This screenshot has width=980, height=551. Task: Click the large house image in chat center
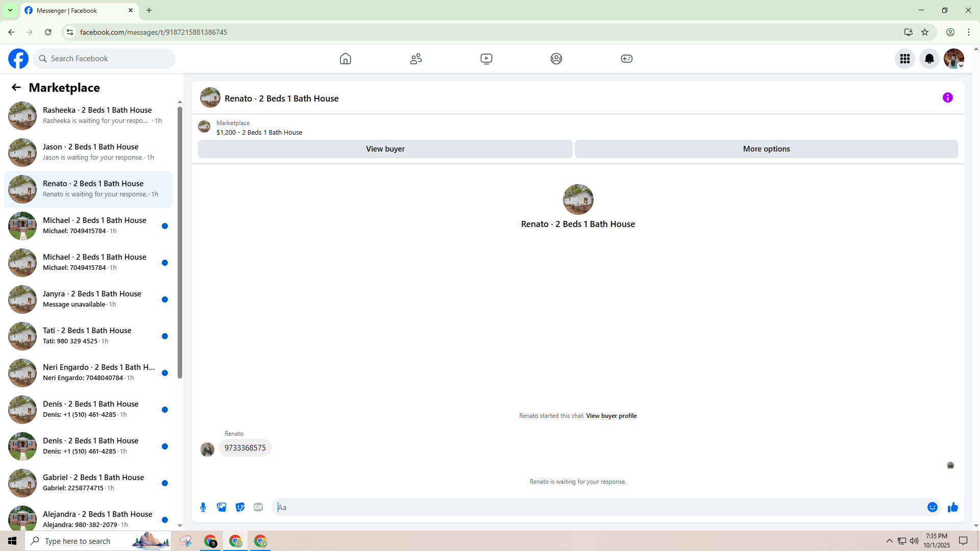pyautogui.click(x=578, y=199)
